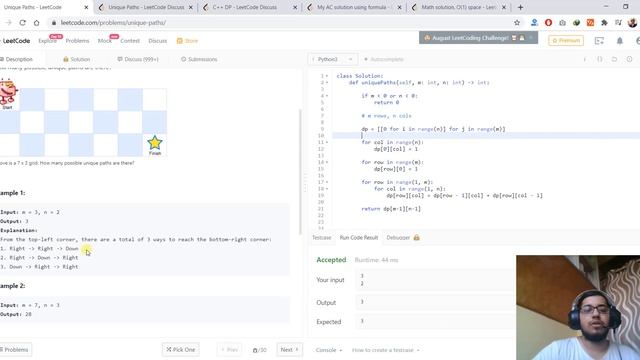Open the Submissions tab
Screen dimensions: 640x360
coord(199,59)
